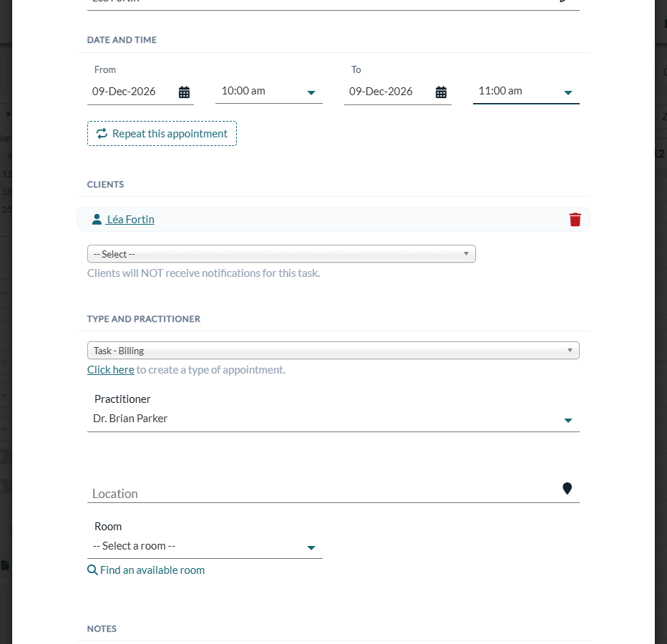
Task: Open the Léa Fortin client link
Action: tap(130, 220)
